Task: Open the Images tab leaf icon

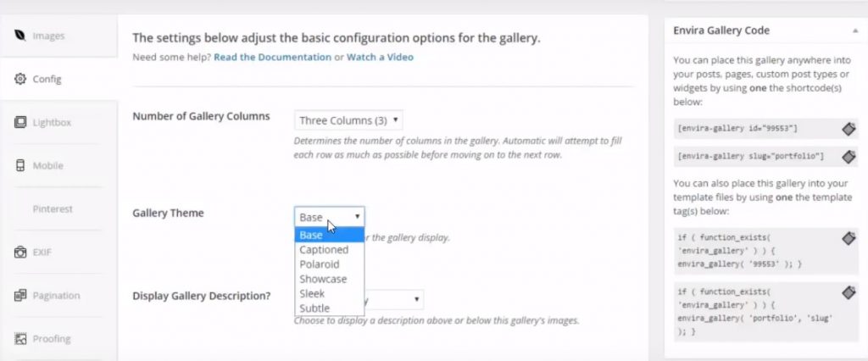Action: pyautogui.click(x=20, y=36)
